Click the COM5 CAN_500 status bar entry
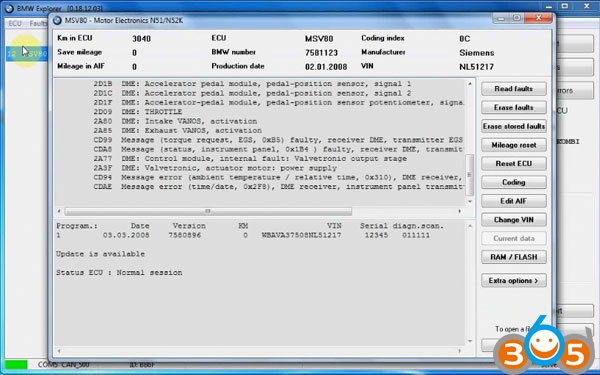The width and height of the screenshot is (600, 375). (x=64, y=365)
